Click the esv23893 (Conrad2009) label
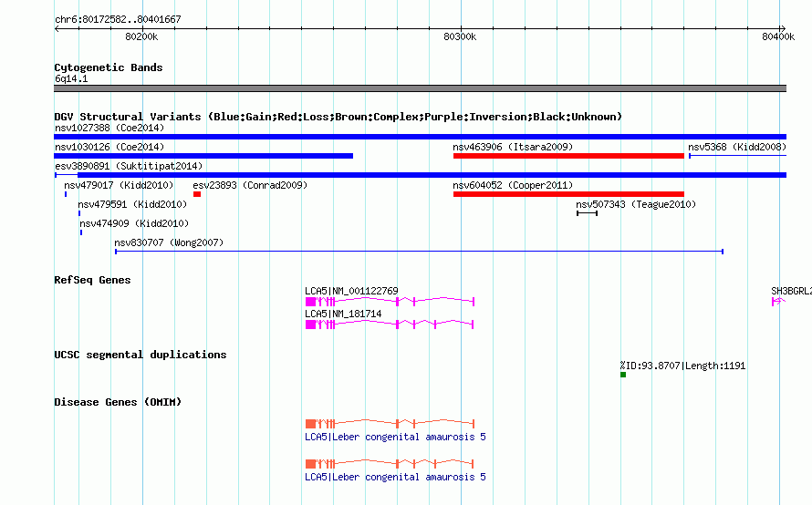This screenshot has height=505, width=812. coord(250,185)
